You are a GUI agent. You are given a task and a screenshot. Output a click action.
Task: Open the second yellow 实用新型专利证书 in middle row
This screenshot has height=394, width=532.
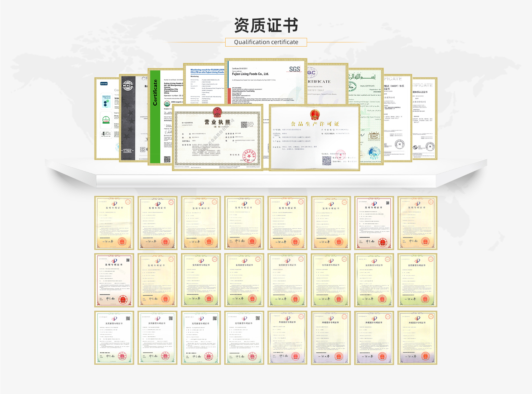(x=244, y=280)
